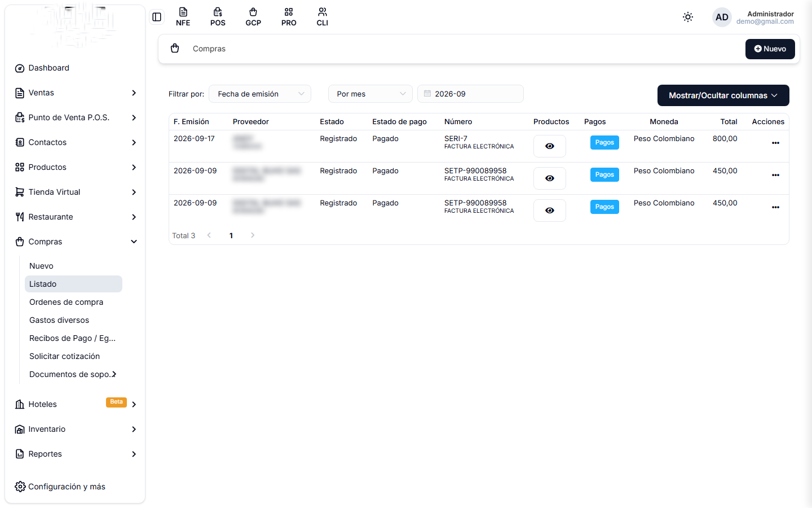Open Configuración y más
Viewport: 812px width, 508px height.
(60, 487)
